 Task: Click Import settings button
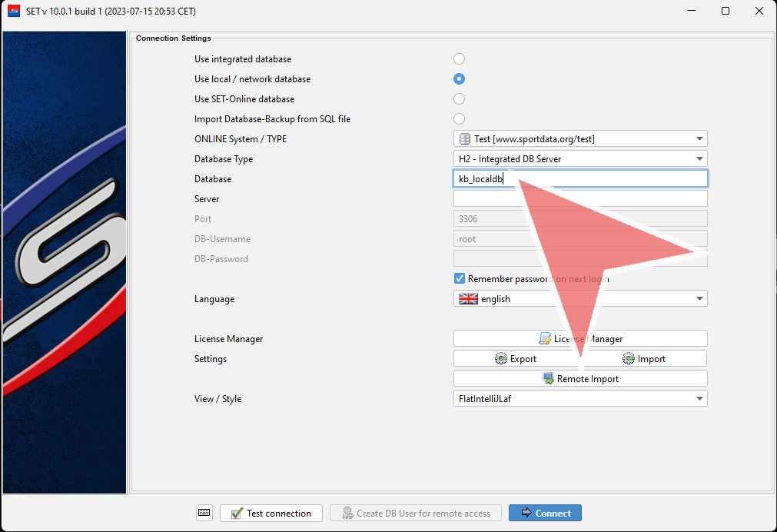tap(644, 359)
